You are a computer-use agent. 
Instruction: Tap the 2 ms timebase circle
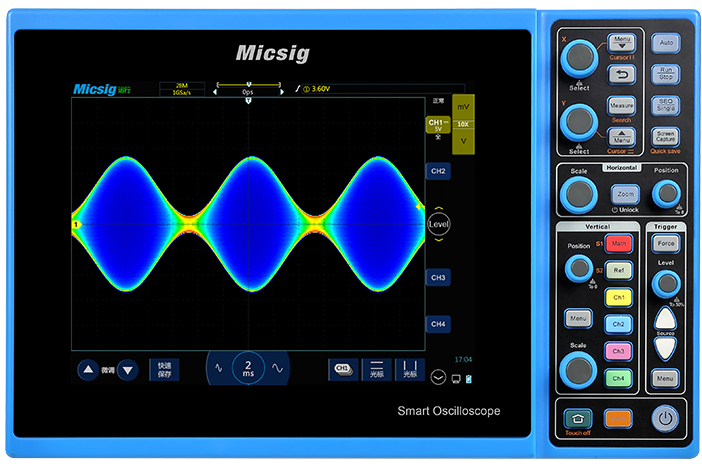pos(248,368)
